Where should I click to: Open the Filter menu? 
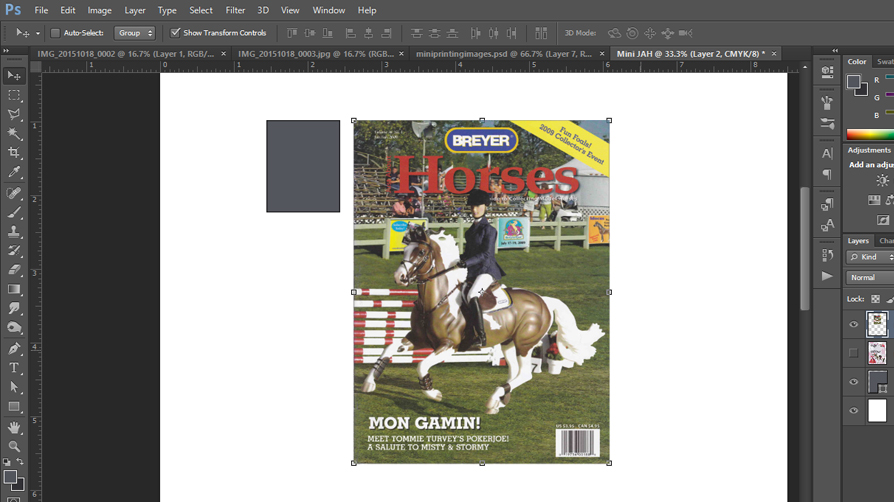(235, 10)
